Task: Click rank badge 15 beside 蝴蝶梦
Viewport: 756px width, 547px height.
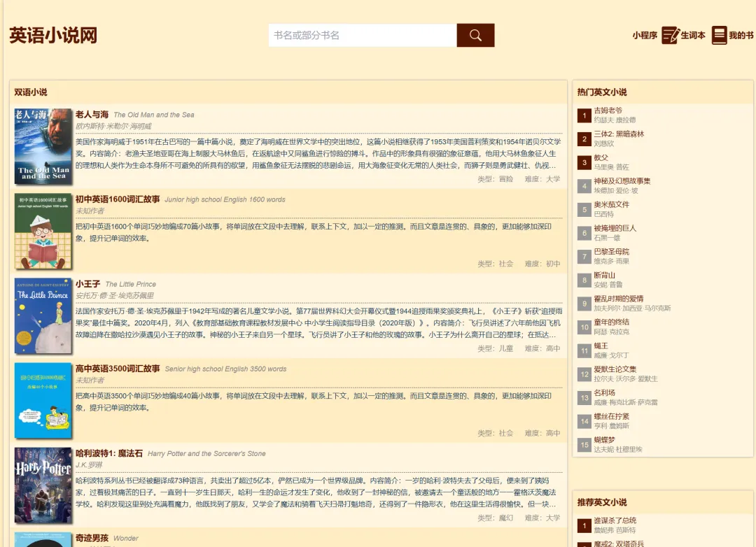Action: pos(584,445)
